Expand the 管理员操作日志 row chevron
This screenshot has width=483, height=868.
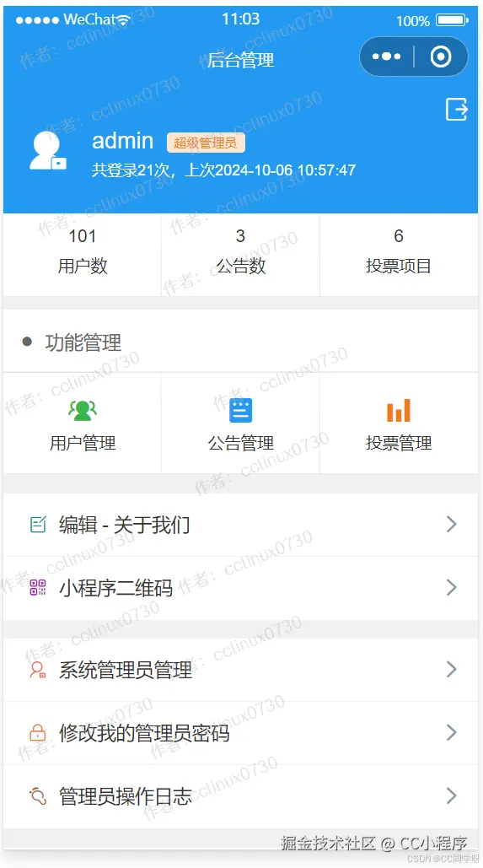(x=452, y=796)
